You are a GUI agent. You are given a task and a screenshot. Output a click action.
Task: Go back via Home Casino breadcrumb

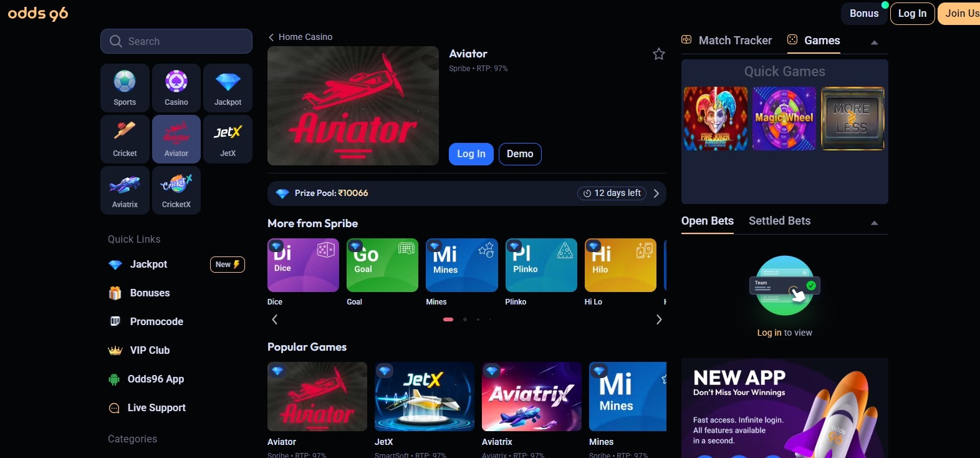(x=300, y=37)
